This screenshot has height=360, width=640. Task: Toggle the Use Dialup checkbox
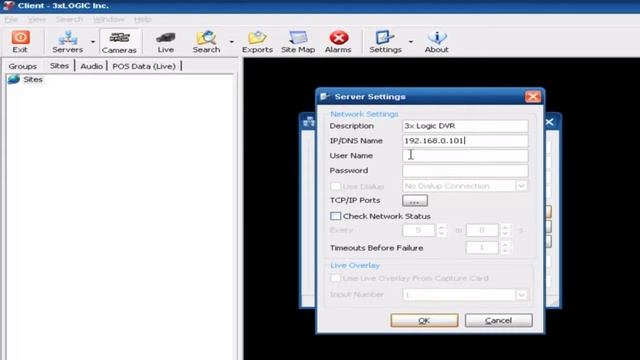click(336, 186)
